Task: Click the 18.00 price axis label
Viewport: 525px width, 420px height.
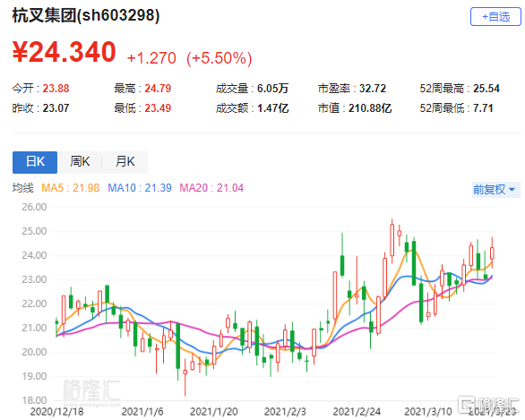Action: point(34,400)
